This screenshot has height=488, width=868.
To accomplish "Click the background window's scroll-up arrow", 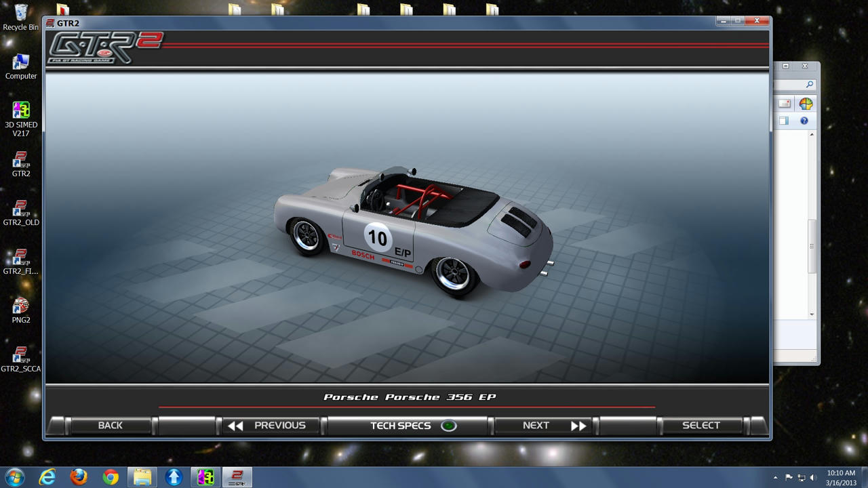I will [812, 135].
